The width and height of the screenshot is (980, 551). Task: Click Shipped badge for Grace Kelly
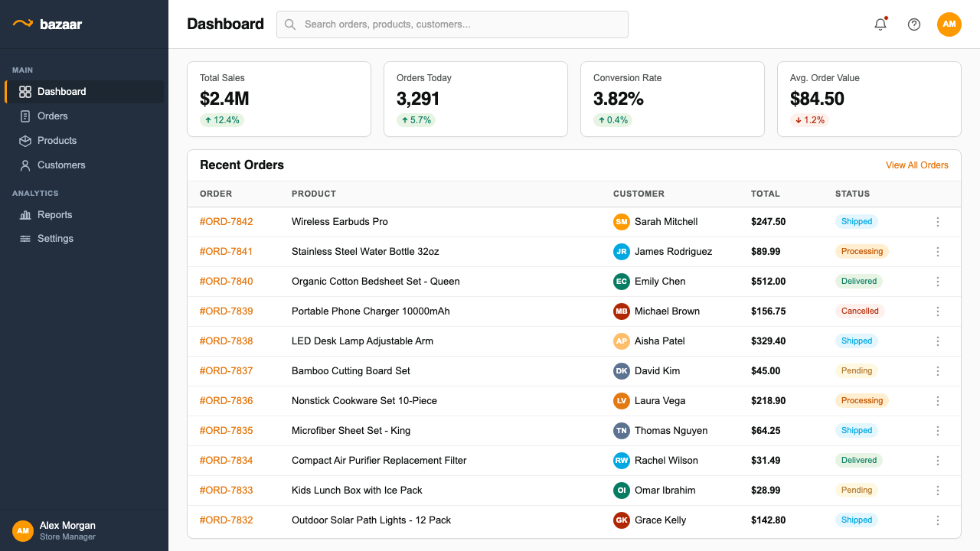point(857,520)
